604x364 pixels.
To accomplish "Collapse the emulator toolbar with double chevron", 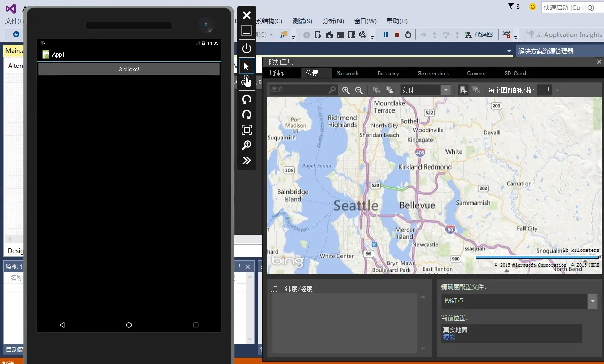I will click(x=247, y=161).
